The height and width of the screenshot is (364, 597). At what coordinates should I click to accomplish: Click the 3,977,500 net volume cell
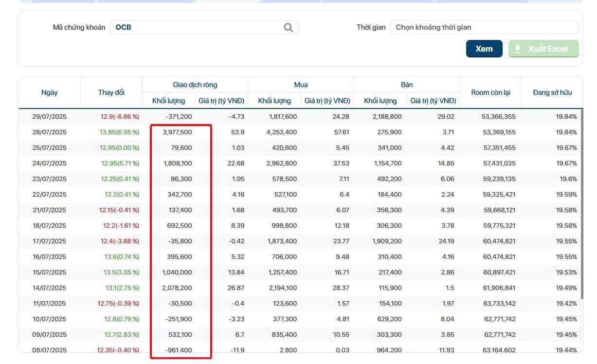(177, 132)
